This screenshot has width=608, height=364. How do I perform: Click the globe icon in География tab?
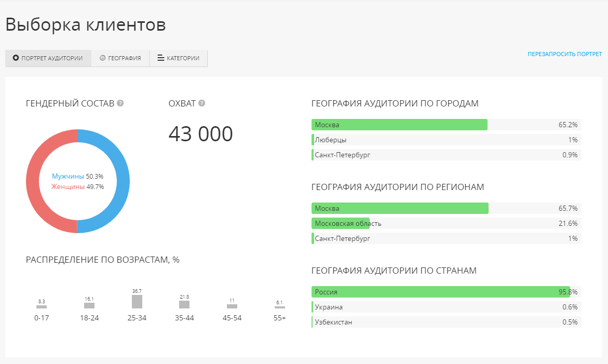102,58
